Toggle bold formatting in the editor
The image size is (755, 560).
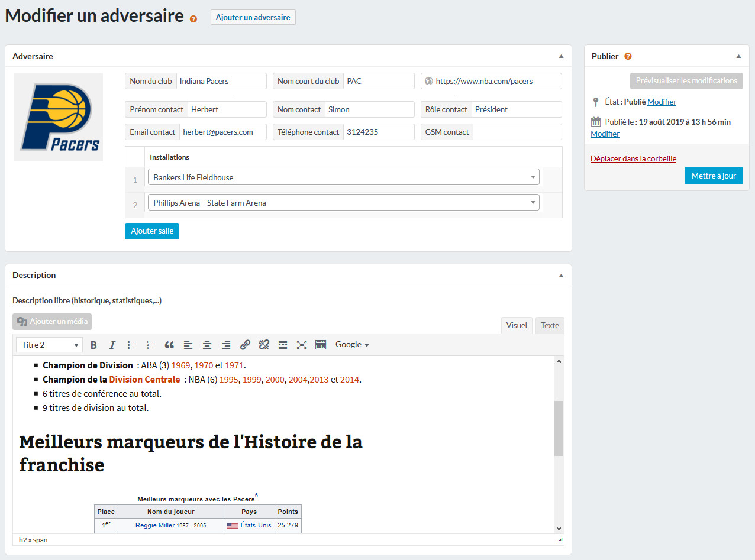click(x=93, y=345)
